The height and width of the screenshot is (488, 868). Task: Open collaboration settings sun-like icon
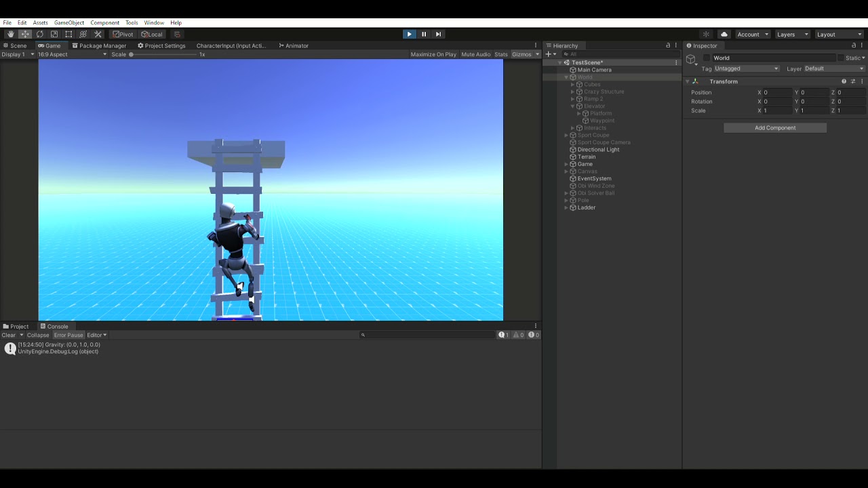pos(706,34)
